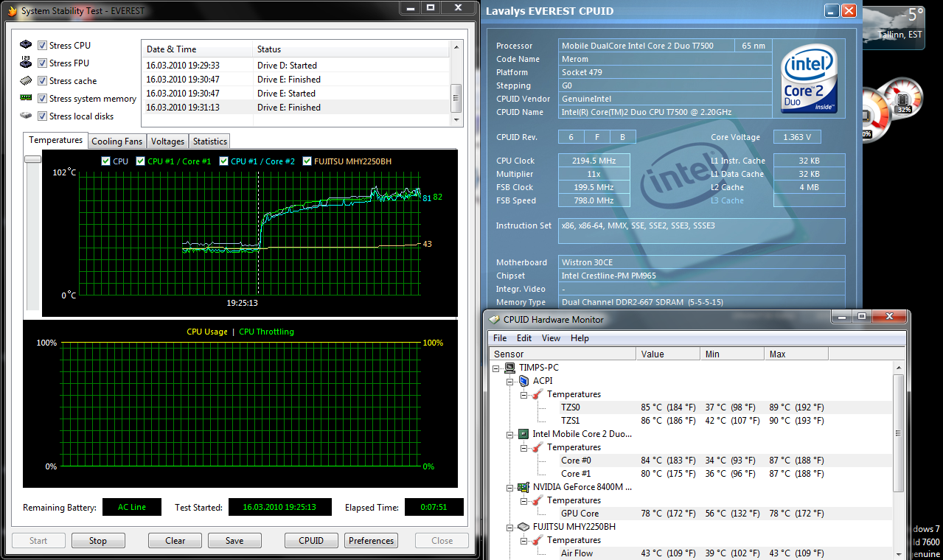
Task: Click the thermometer icon under Intel Mobile Core 2 Duo
Action: click(x=537, y=447)
